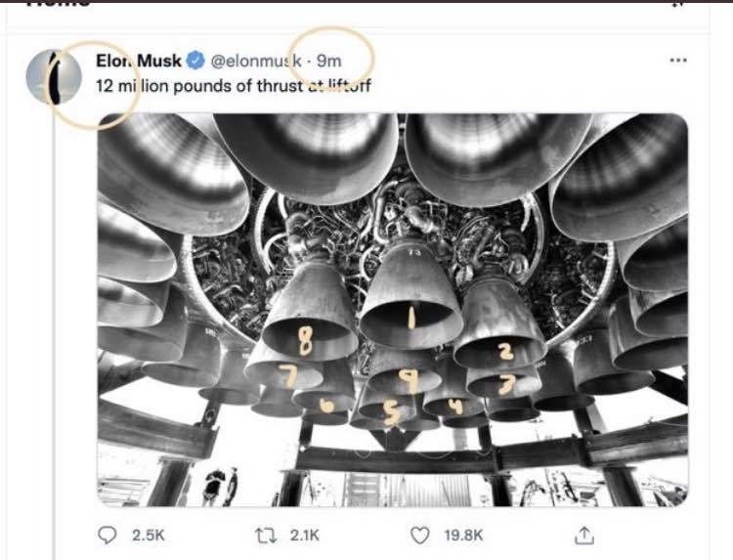This screenshot has height=560, width=733.
Task: Click the 19.8K like count
Action: tap(461, 535)
